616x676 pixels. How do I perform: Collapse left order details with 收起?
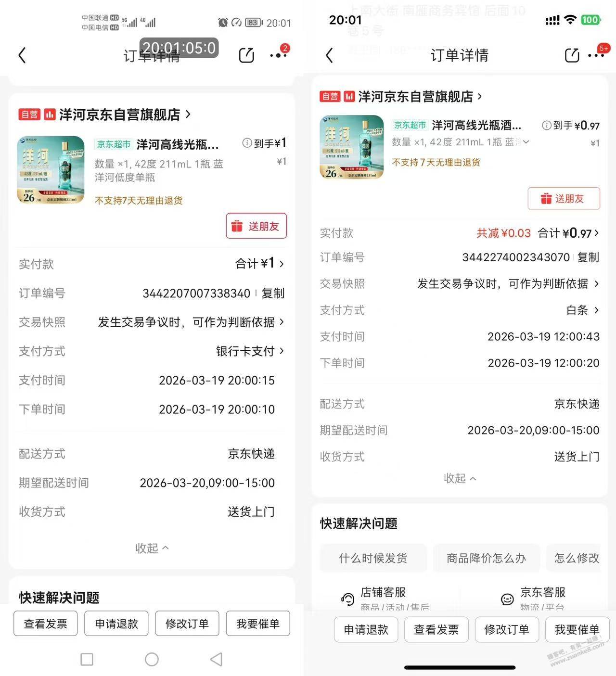coord(152,548)
